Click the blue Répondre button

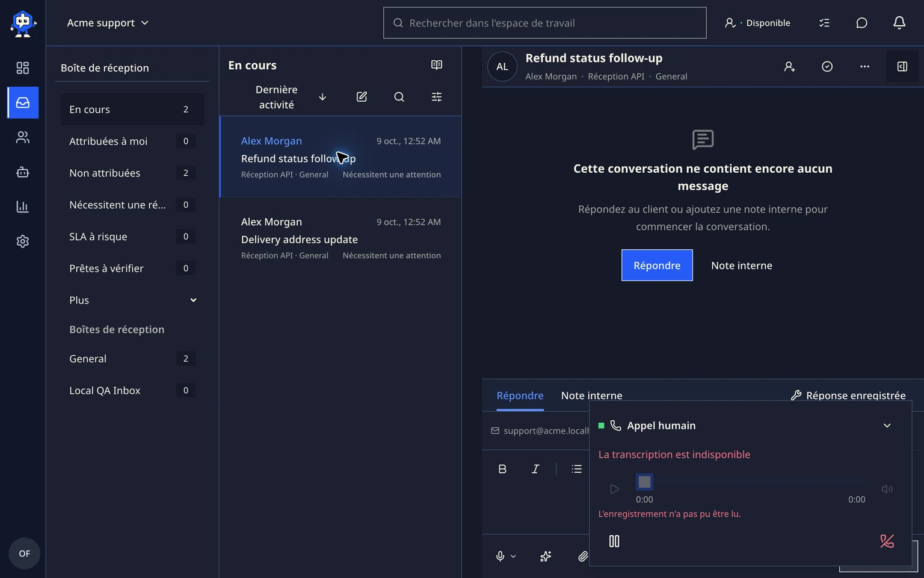point(657,265)
